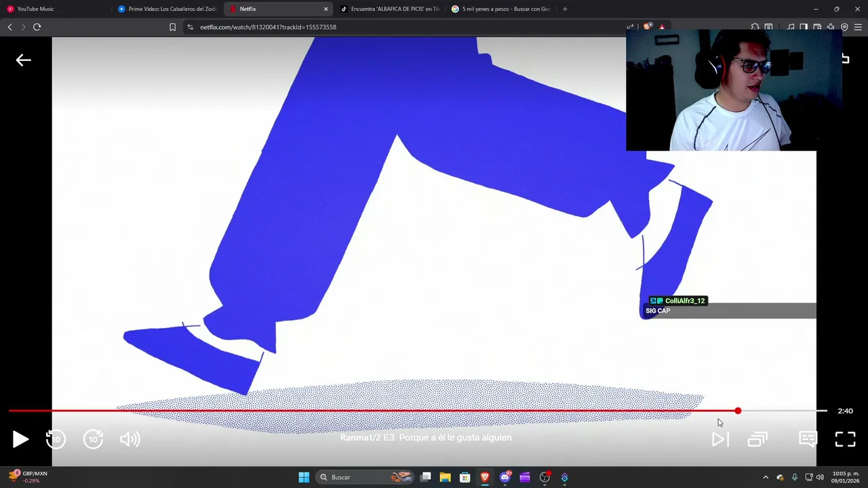Click the Ranma1/2 E3 episode title

tap(426, 438)
